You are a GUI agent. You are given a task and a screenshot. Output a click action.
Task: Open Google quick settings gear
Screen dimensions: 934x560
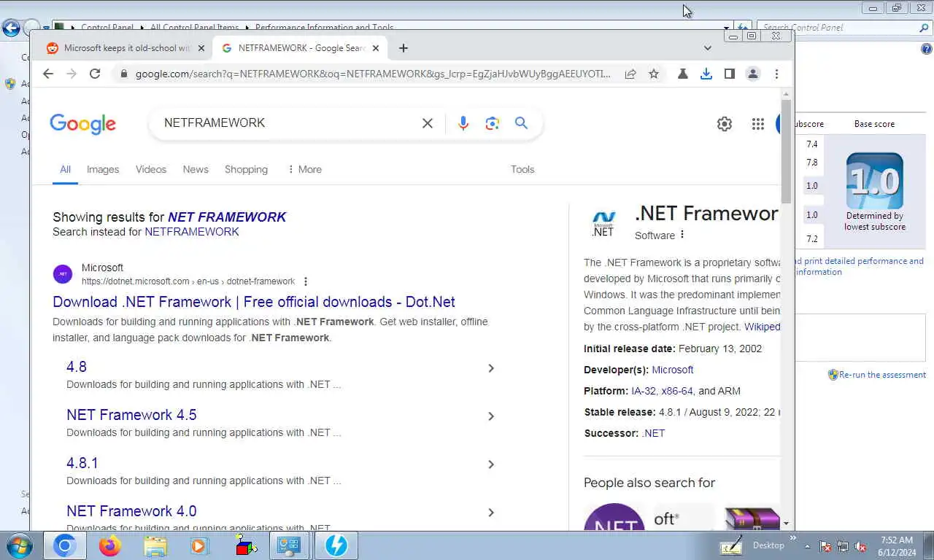tap(725, 124)
